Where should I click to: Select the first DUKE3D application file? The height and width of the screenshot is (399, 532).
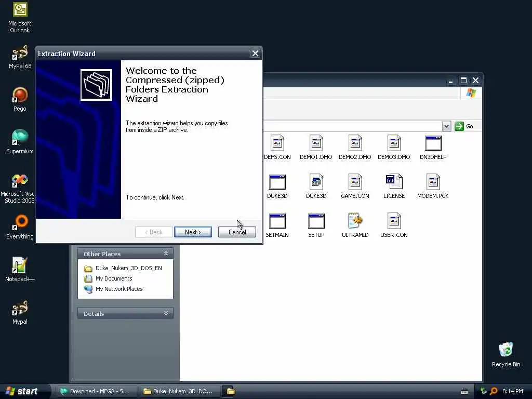click(x=277, y=187)
